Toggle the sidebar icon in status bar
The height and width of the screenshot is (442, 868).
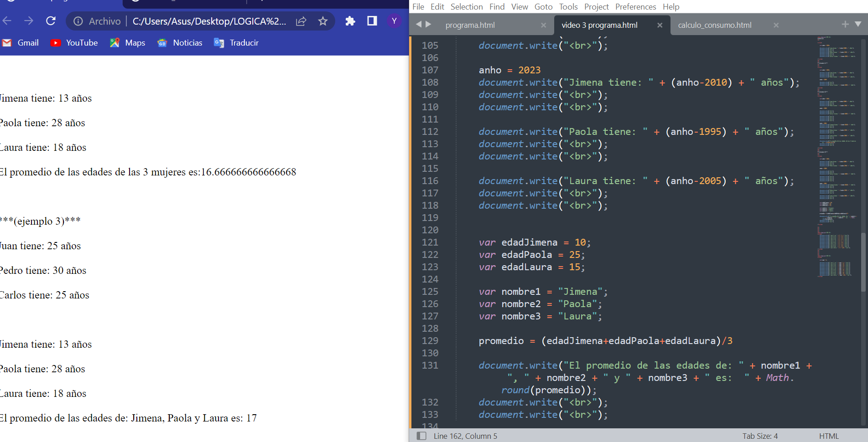(x=421, y=436)
